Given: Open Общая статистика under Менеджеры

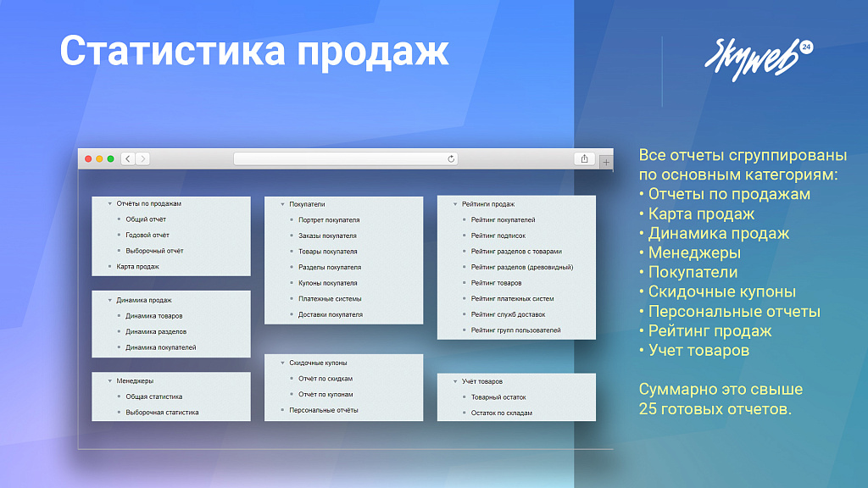Looking at the screenshot, I should [153, 395].
